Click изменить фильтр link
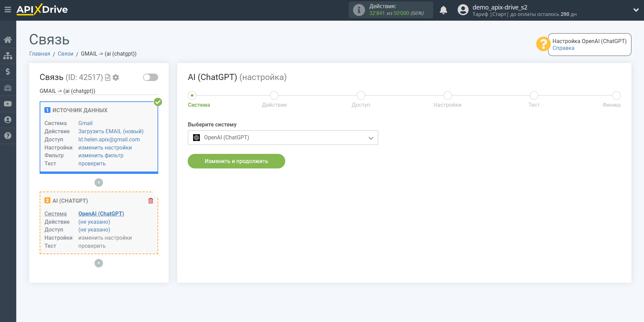The height and width of the screenshot is (322, 644). [x=101, y=156]
